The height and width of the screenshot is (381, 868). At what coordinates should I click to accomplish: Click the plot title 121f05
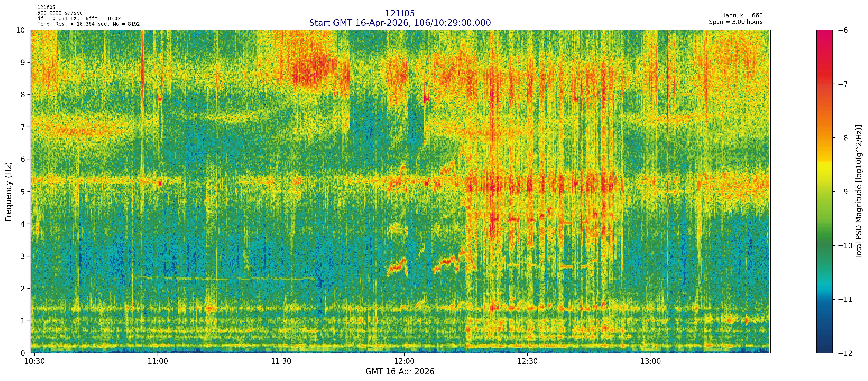[400, 13]
